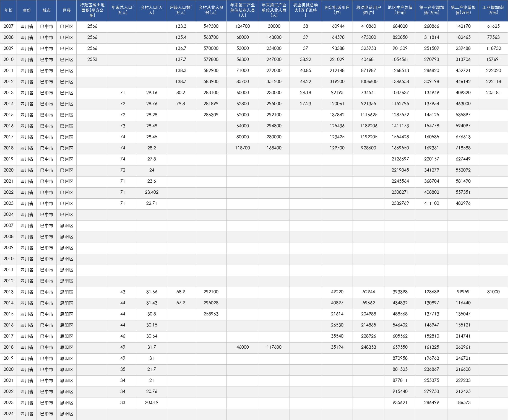Screen dimensions: 508x420
Task: Click the 44.22 machinery power cell
Action: pyautogui.click(x=305, y=82)
